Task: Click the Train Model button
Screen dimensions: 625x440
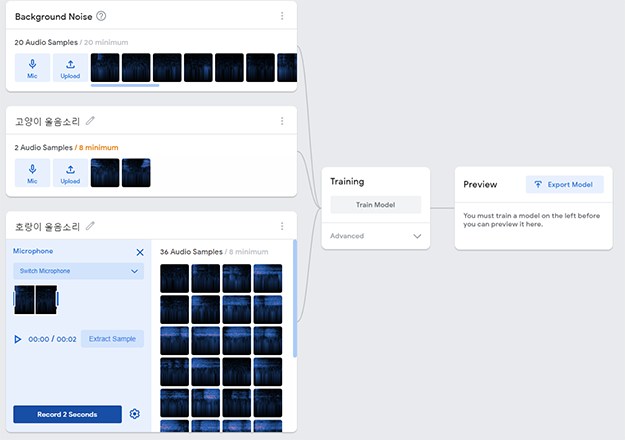Action: (375, 205)
